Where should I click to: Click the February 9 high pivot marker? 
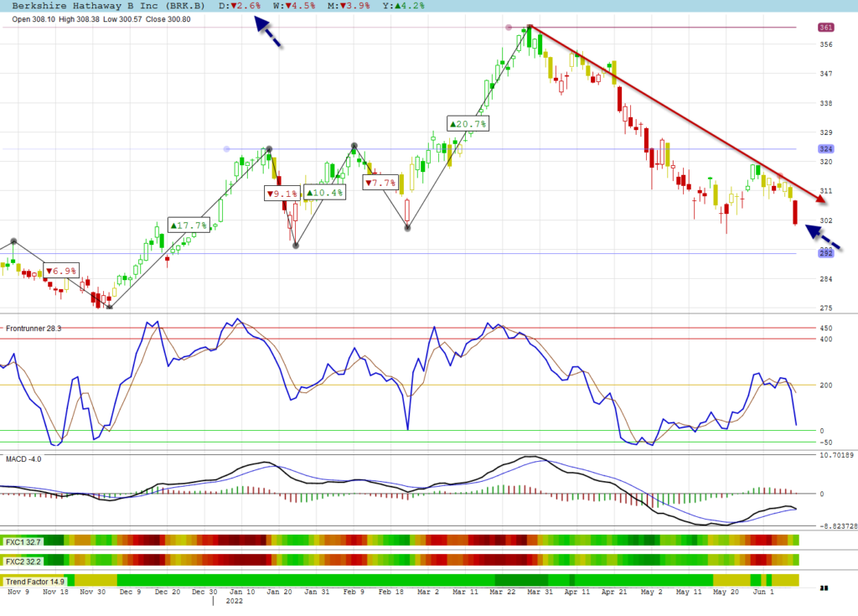[x=354, y=146]
